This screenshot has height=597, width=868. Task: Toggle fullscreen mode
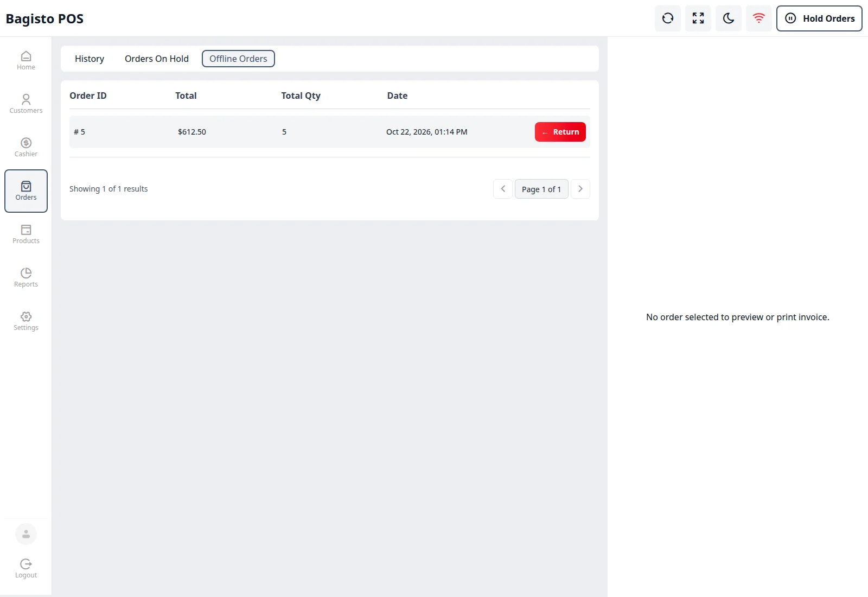[x=698, y=18]
